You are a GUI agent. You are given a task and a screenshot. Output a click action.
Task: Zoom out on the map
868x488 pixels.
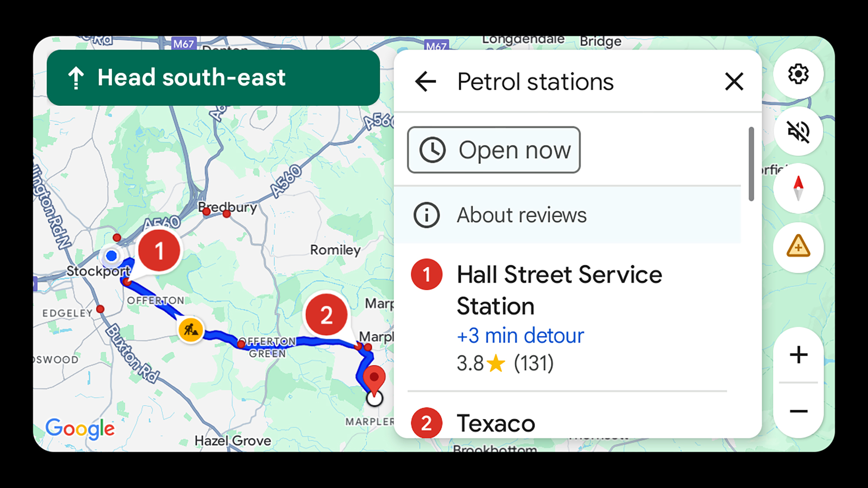798,411
